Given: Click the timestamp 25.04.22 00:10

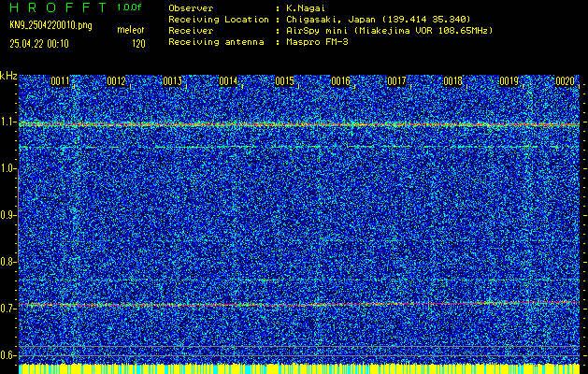Looking at the screenshot, I should 39,44.
